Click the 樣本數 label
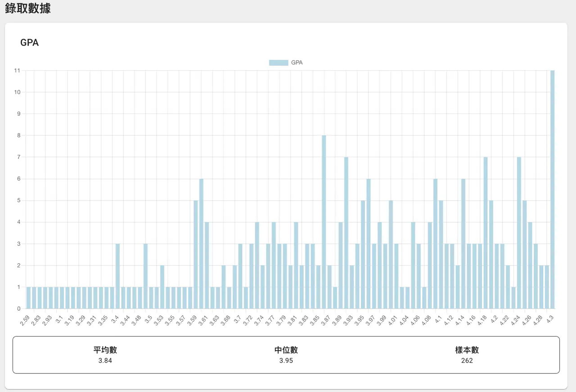 click(467, 350)
